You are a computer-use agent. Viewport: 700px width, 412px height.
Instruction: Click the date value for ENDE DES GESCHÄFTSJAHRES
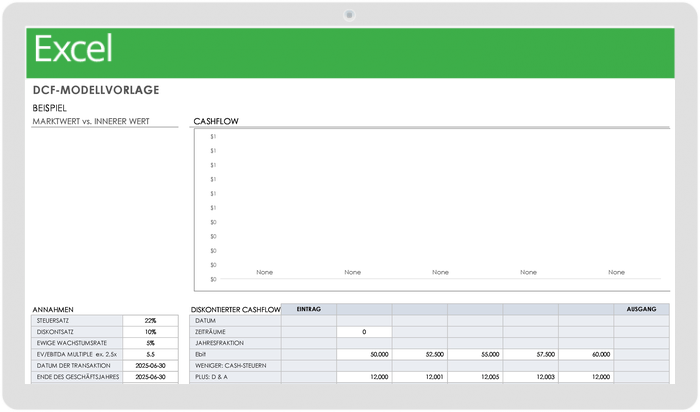[x=150, y=377]
